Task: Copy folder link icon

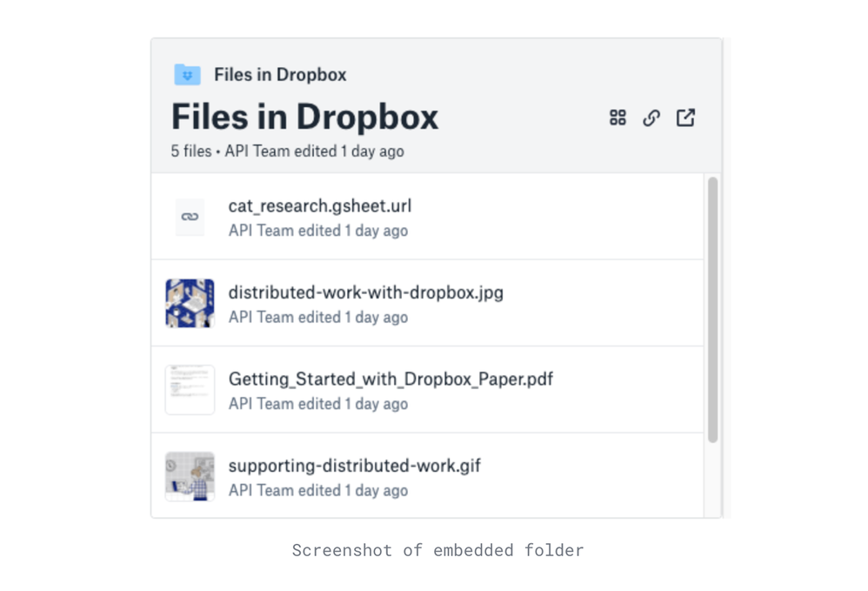Action: pos(651,118)
